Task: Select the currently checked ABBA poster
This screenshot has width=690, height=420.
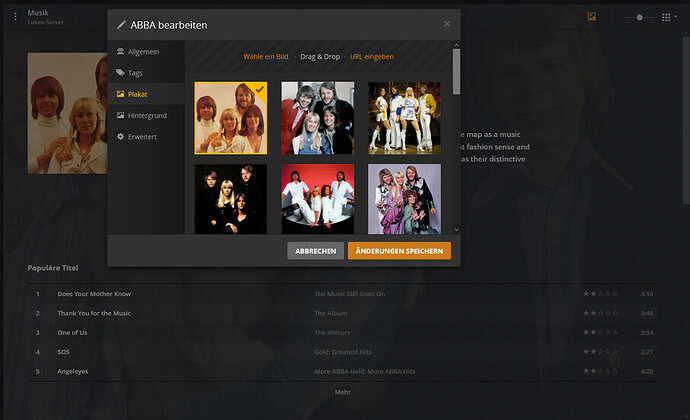Action: pyautogui.click(x=231, y=118)
